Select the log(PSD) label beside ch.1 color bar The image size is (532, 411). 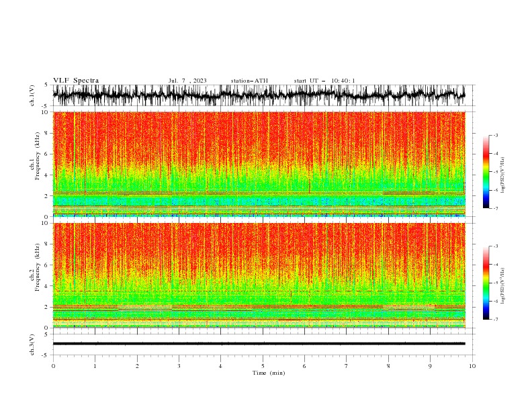(x=502, y=175)
